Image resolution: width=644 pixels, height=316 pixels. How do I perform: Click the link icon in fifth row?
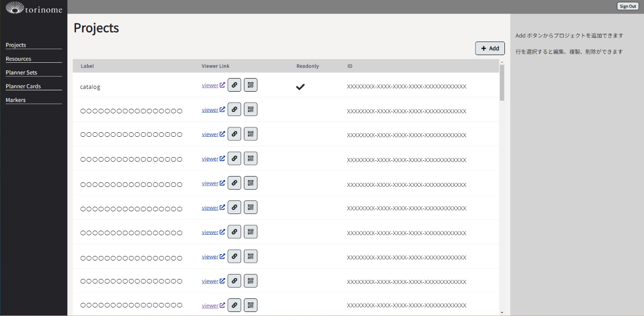pos(234,183)
